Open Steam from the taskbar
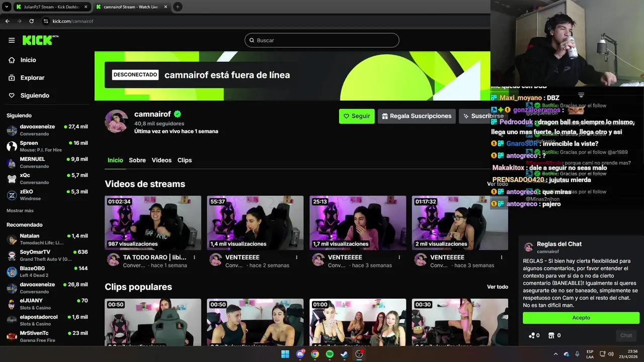Screen dimensions: 644x362 pos(344,354)
